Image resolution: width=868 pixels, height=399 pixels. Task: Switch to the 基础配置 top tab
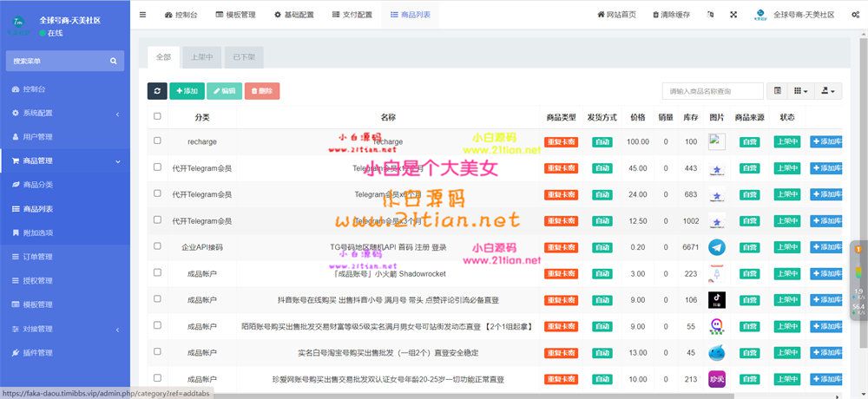[294, 15]
